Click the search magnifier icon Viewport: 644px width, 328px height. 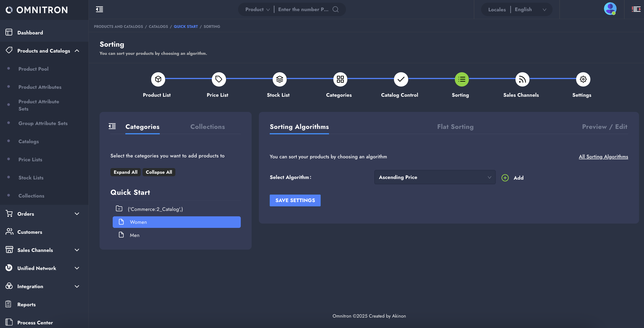[336, 10]
